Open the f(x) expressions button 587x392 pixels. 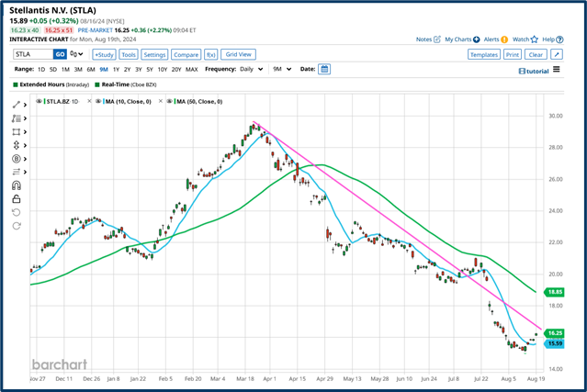(x=210, y=54)
